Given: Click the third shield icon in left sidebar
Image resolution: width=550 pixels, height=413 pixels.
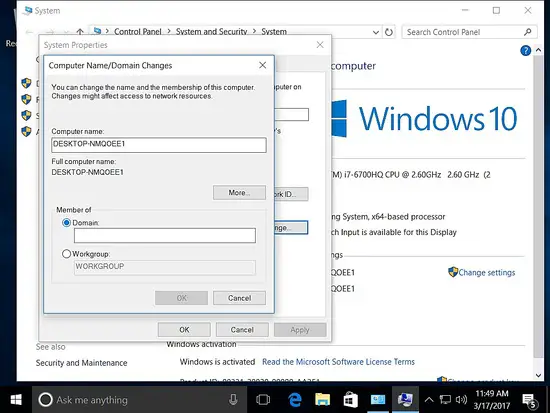Looking at the screenshot, I should [x=26, y=115].
